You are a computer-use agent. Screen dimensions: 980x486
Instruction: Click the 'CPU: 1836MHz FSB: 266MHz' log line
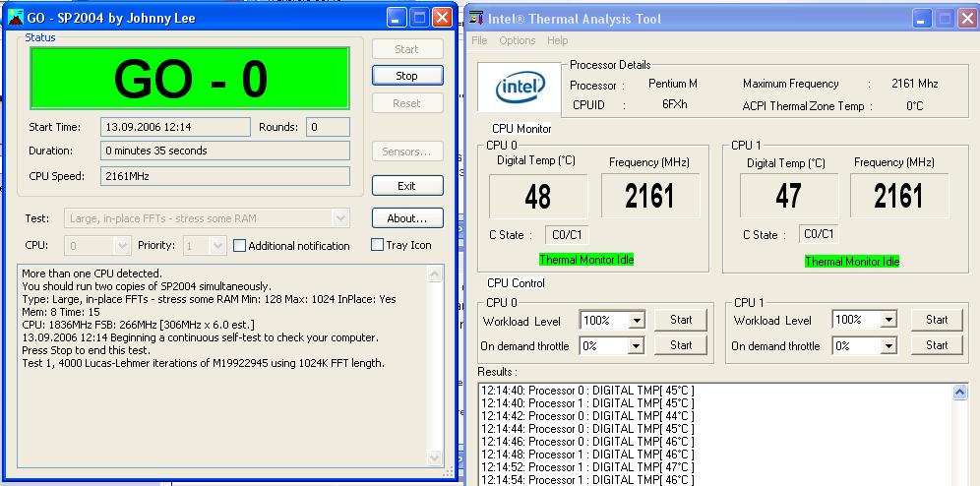tap(138, 325)
